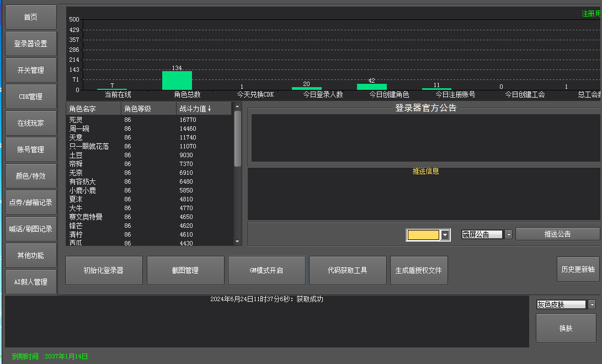
Task: Open 账号管理 page
Action: [x=31, y=150]
